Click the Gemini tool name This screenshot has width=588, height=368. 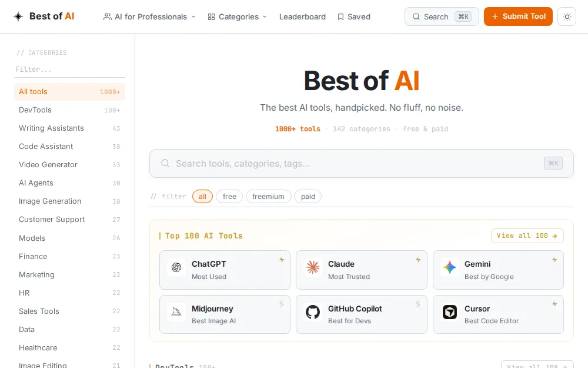click(477, 264)
